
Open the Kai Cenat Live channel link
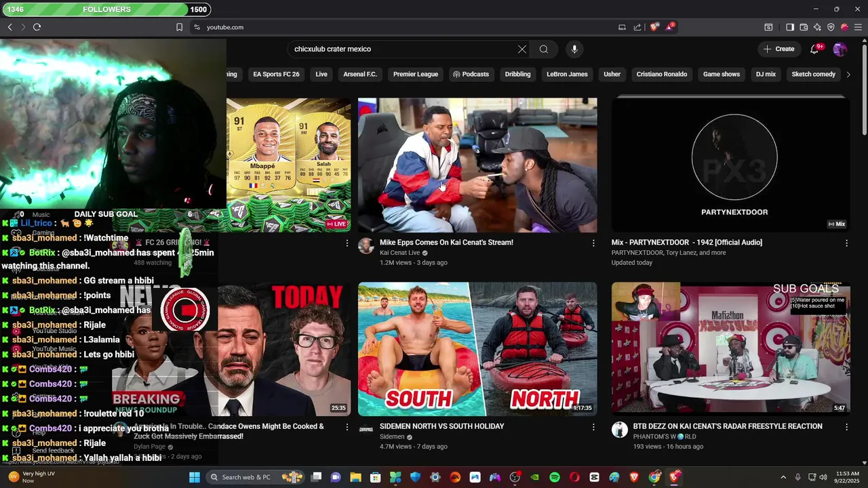coord(400,253)
